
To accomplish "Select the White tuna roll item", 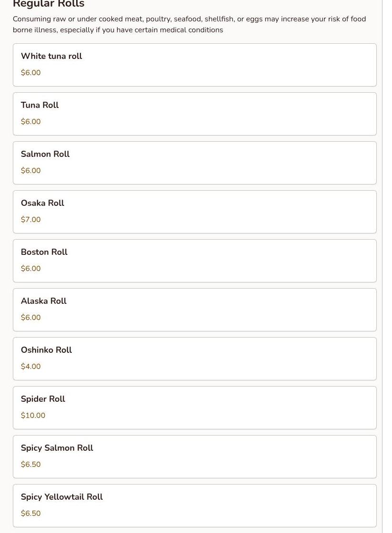I will [x=195, y=65].
